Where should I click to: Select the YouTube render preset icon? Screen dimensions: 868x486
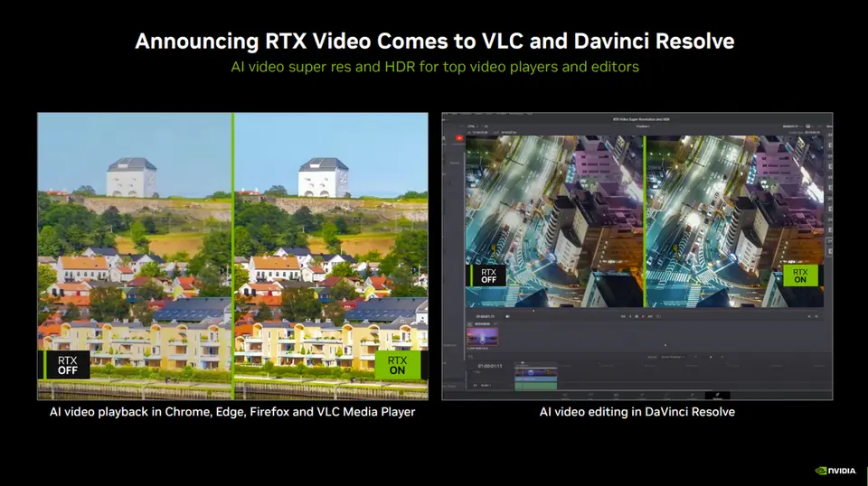[459, 137]
